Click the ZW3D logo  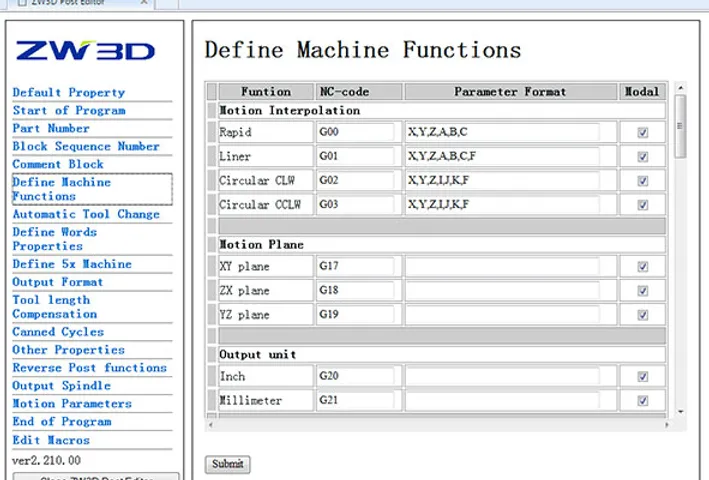coord(85,51)
